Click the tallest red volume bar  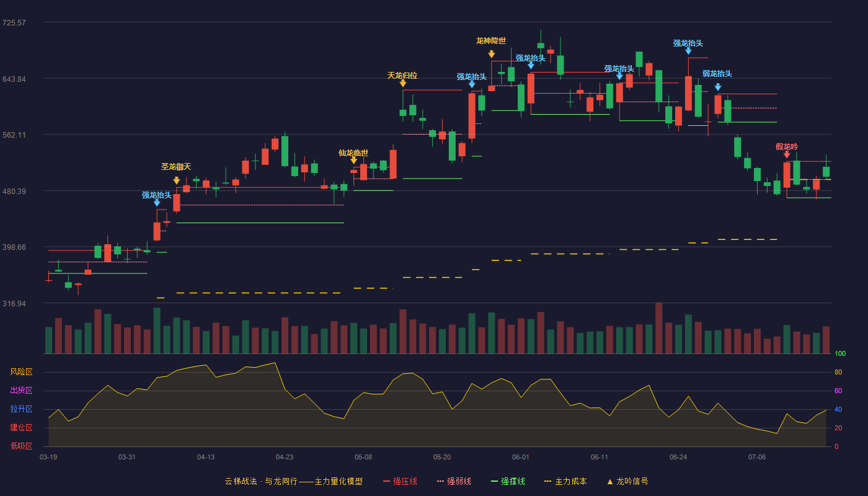(659, 328)
